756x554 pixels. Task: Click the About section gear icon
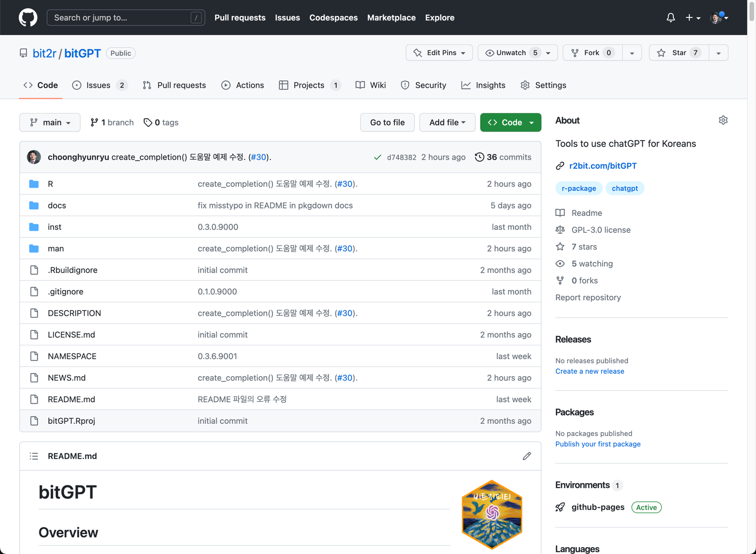click(723, 121)
